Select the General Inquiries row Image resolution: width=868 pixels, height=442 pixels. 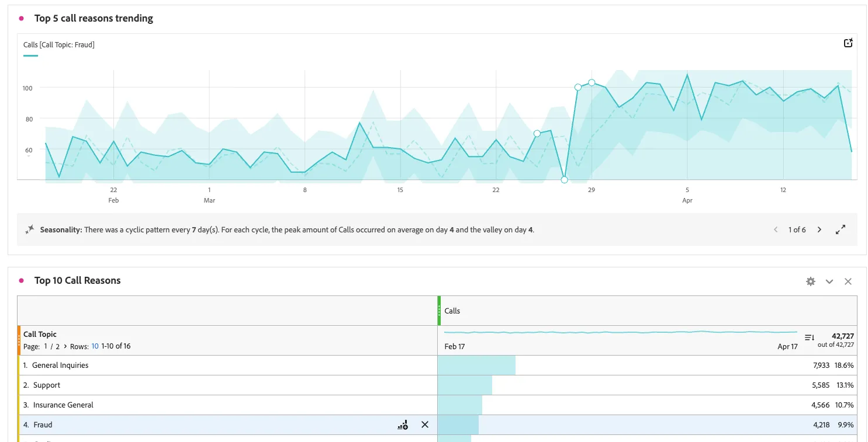[x=437, y=366]
